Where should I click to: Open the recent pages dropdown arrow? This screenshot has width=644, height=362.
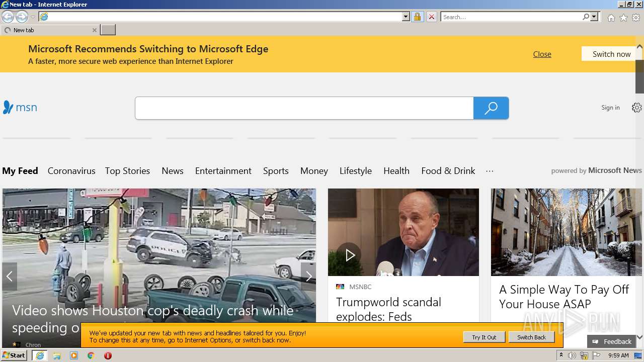click(33, 17)
